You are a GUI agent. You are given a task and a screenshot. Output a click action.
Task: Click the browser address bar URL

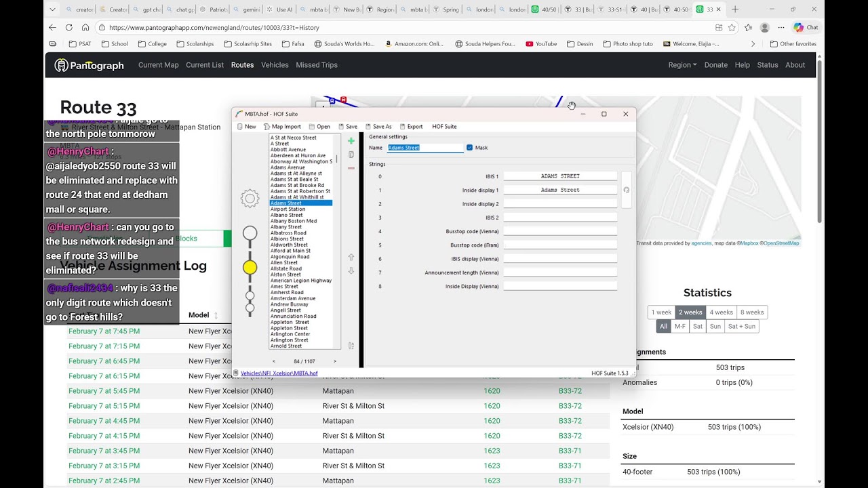(x=214, y=28)
